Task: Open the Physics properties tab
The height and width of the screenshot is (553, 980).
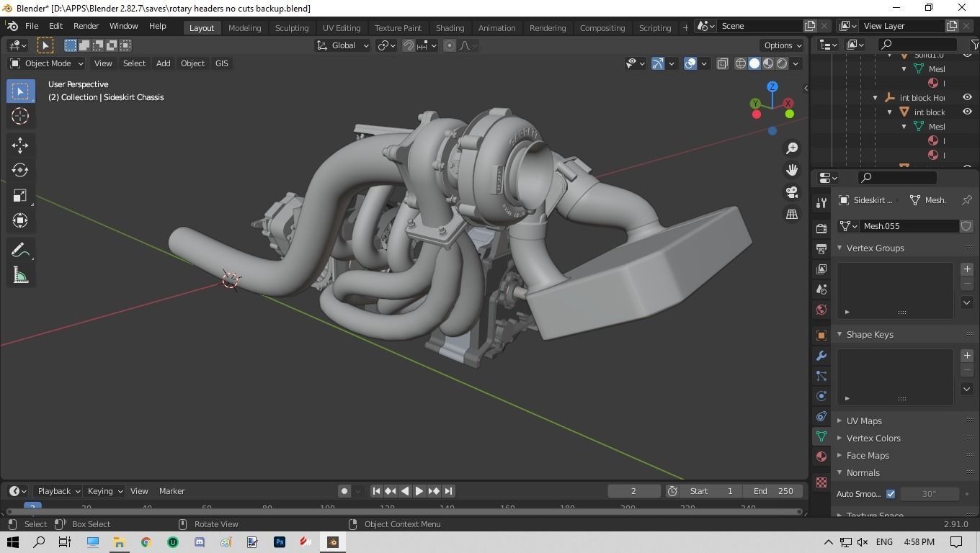Action: pos(821,396)
